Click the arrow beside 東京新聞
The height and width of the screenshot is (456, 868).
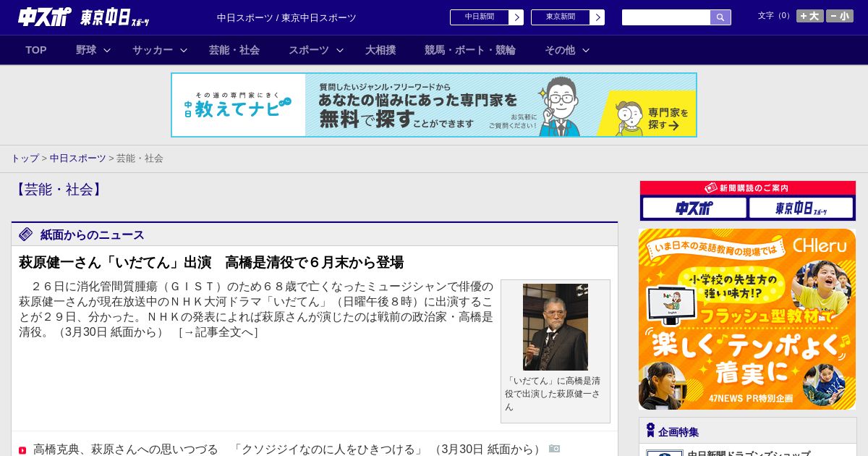[597, 17]
